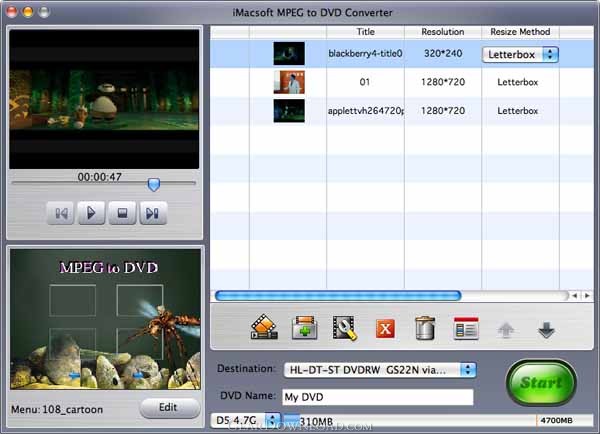600x434 pixels.
Task: Click the add video file icon
Action: (264, 327)
